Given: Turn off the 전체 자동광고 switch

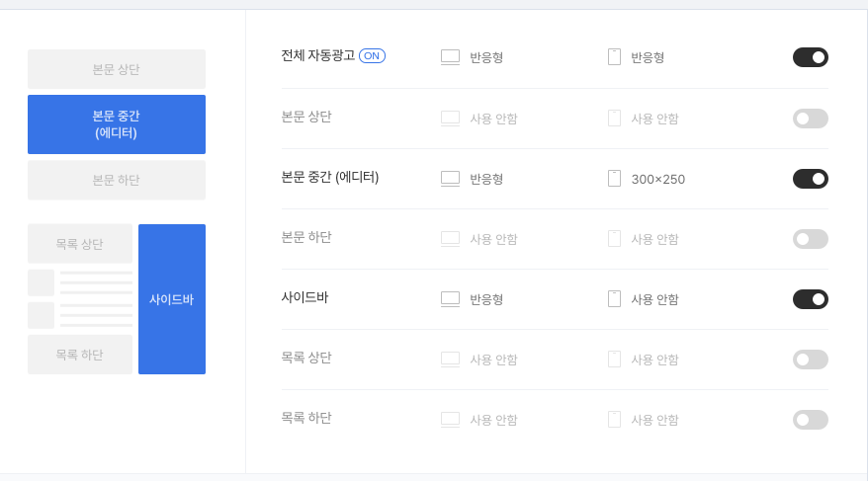Looking at the screenshot, I should pos(811,57).
